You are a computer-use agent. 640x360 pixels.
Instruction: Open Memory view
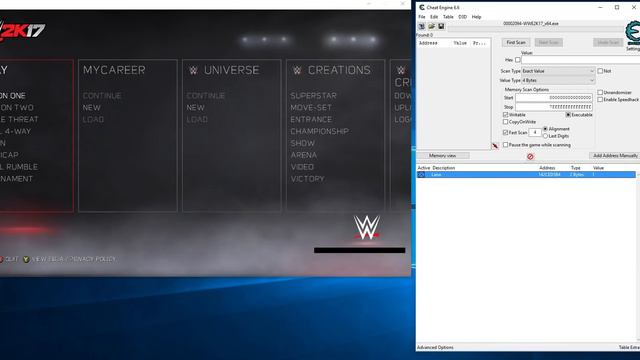pos(442,156)
